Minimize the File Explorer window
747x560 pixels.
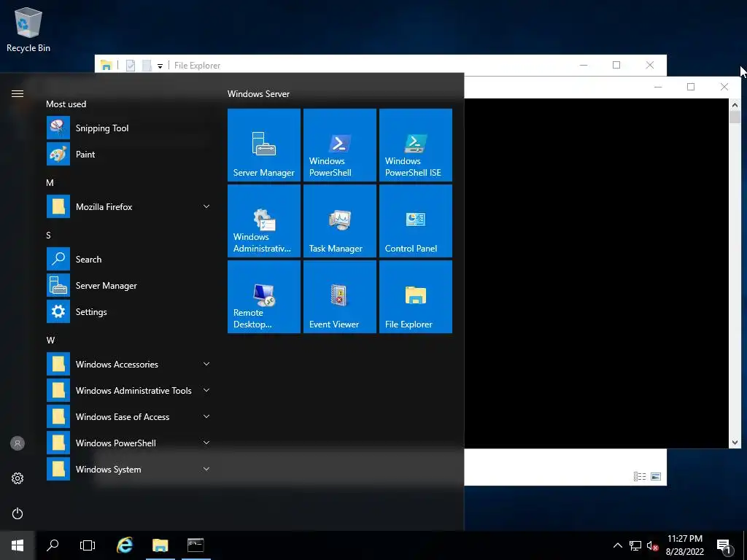pos(584,65)
